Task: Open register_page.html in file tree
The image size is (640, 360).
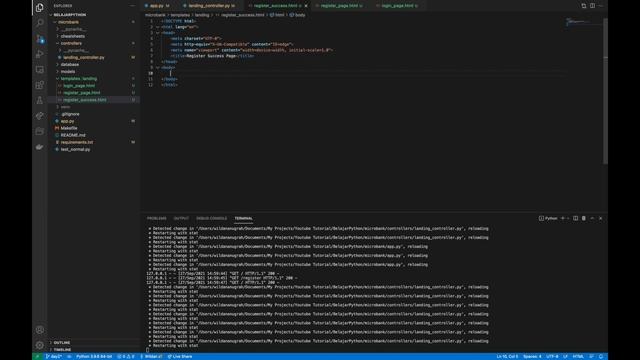Action: (x=82, y=93)
